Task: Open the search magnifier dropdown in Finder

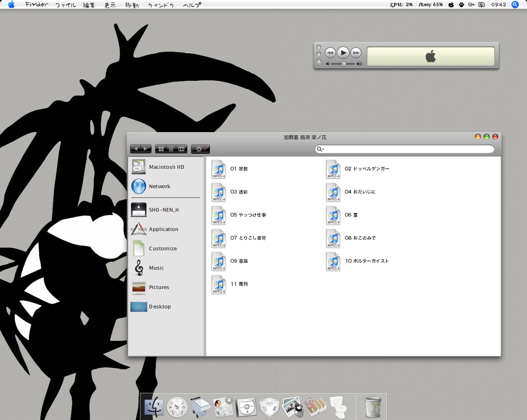Action: click(x=320, y=149)
